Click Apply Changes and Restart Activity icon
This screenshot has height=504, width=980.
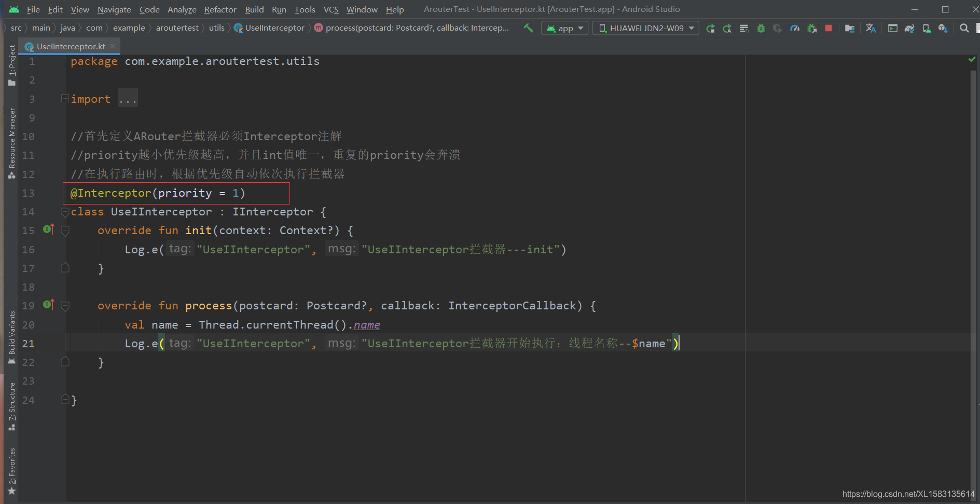coord(711,28)
